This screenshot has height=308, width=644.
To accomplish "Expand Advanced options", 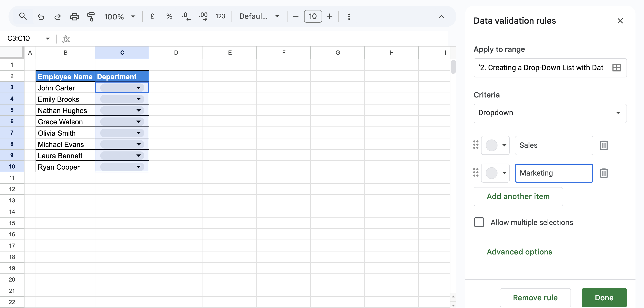I will (x=519, y=252).
